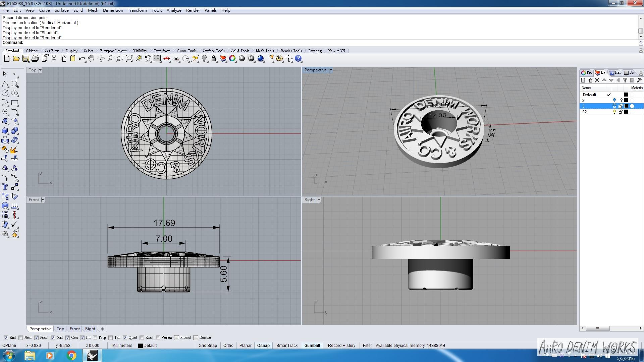Click the color wheel Object Properties icon
Image resolution: width=644 pixels, height=362 pixels.
click(x=232, y=59)
